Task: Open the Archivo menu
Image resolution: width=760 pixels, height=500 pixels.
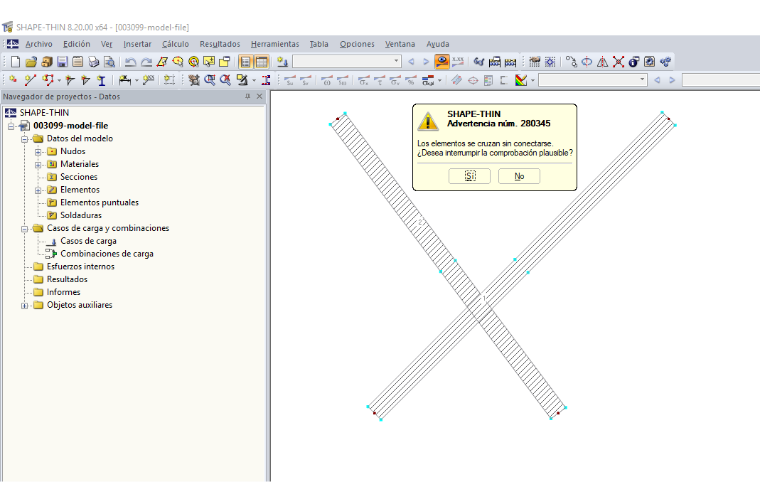Action: [x=39, y=44]
